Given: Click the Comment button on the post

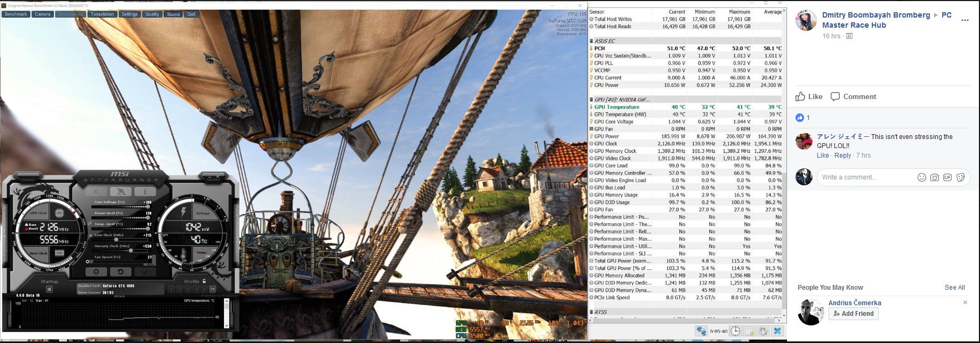Looking at the screenshot, I should click(854, 96).
